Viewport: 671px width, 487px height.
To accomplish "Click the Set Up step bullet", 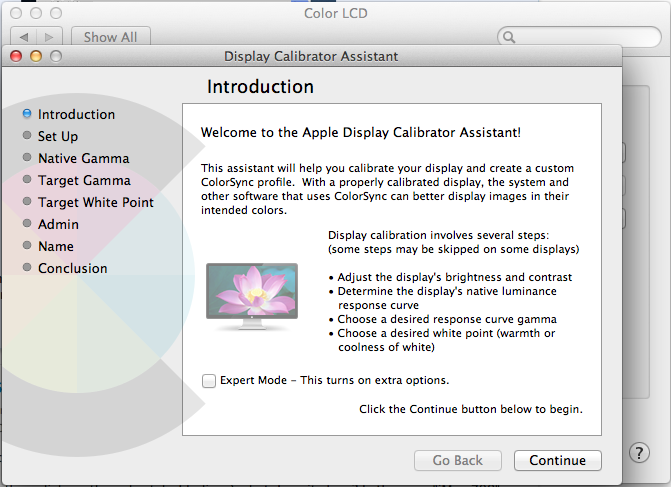I will [x=26, y=136].
